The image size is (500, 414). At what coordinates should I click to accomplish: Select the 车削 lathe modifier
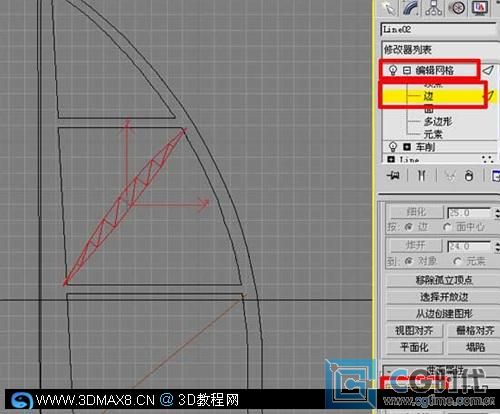pos(425,147)
